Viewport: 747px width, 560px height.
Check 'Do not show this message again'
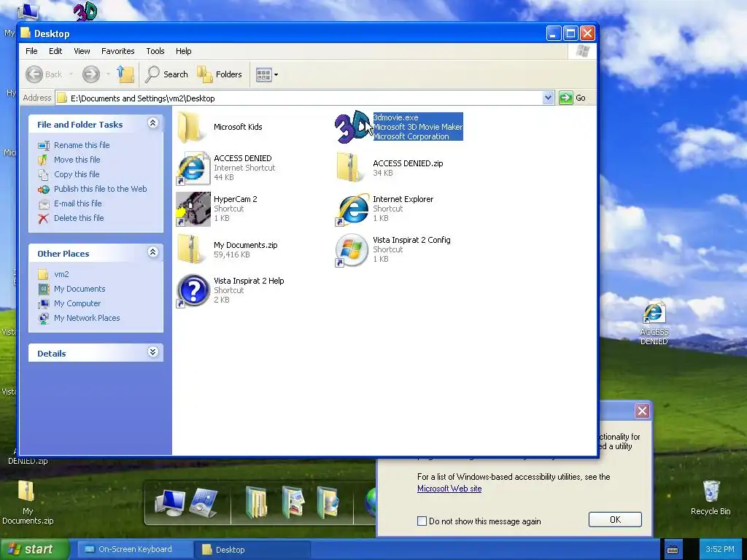click(422, 521)
